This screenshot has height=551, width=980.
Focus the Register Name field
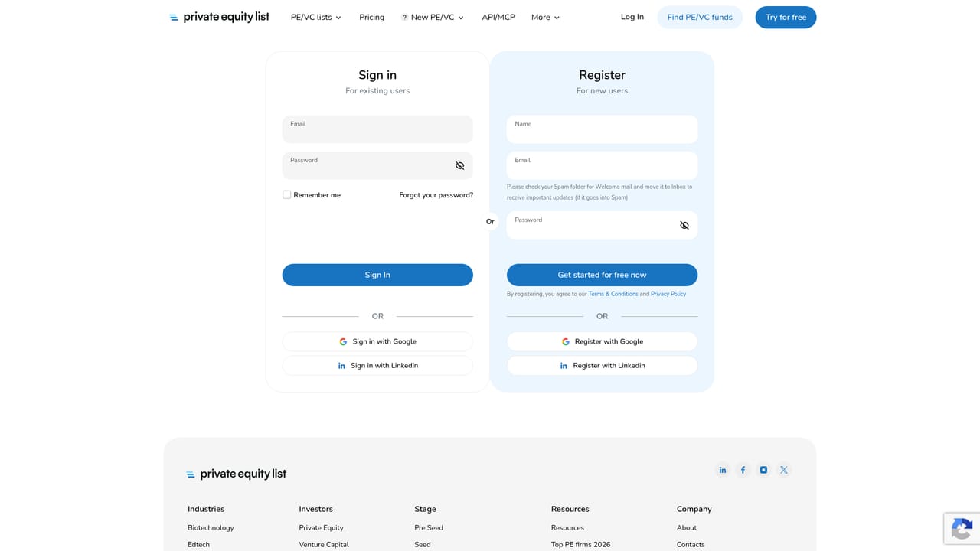point(602,129)
